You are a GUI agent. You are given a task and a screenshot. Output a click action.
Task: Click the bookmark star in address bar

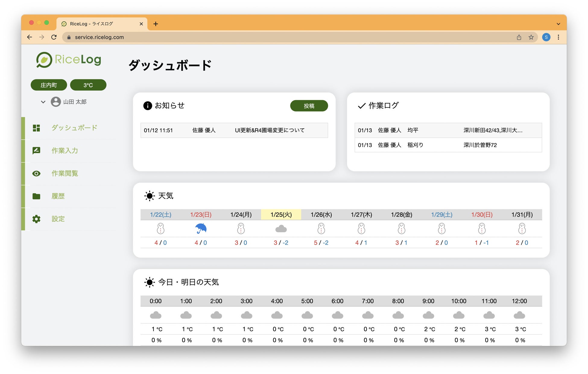click(x=531, y=37)
